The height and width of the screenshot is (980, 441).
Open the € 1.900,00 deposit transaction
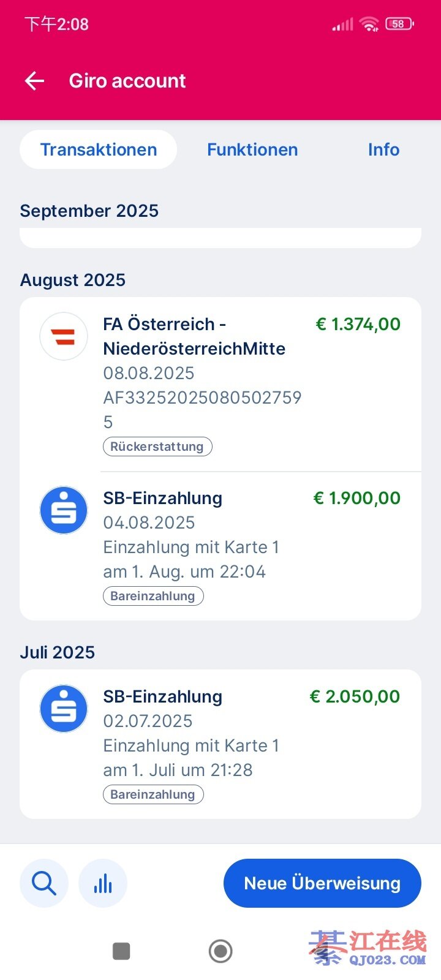tap(356, 498)
